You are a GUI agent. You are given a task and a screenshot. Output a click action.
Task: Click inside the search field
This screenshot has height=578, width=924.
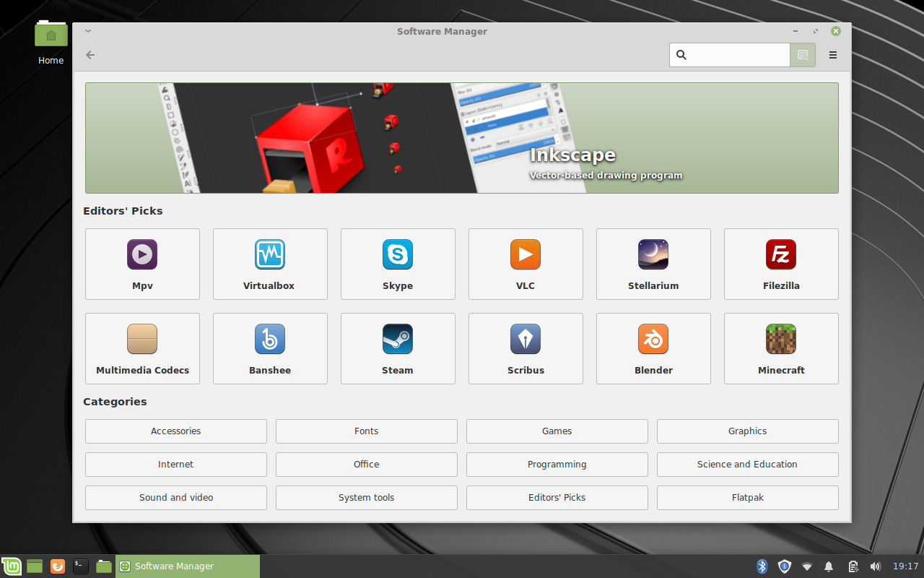(729, 54)
